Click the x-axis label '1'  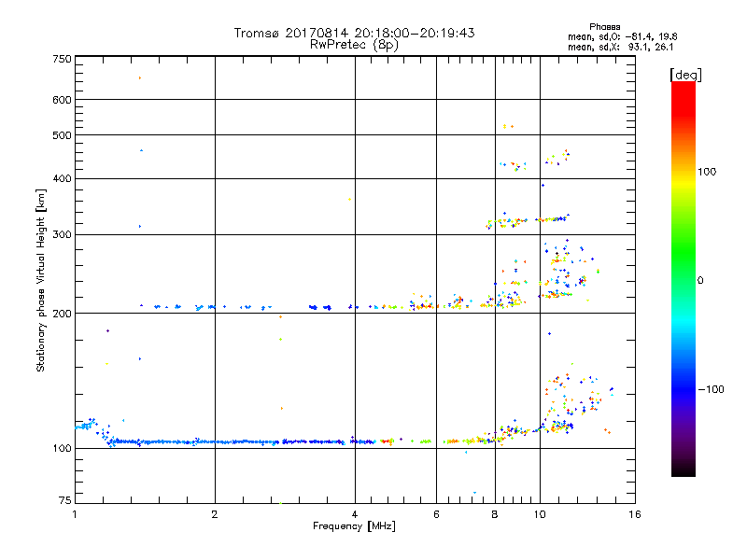(75, 514)
